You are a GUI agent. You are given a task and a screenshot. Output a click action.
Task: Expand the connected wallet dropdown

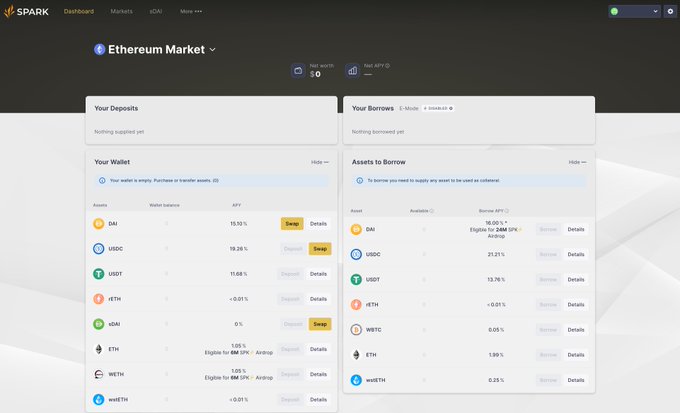pos(634,11)
